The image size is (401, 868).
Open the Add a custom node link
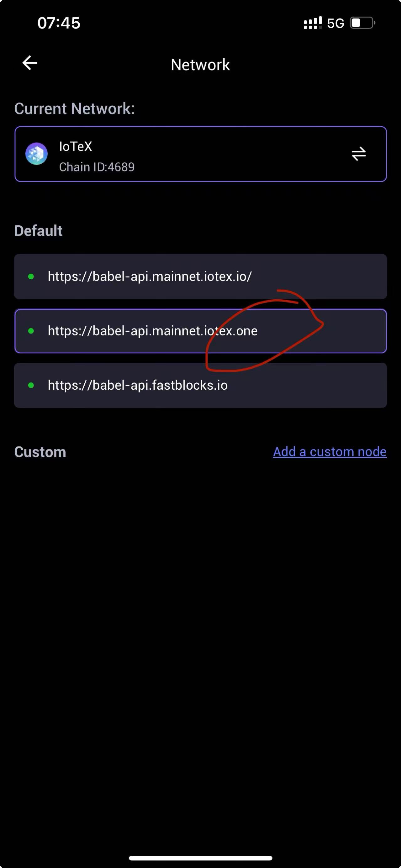click(x=330, y=451)
